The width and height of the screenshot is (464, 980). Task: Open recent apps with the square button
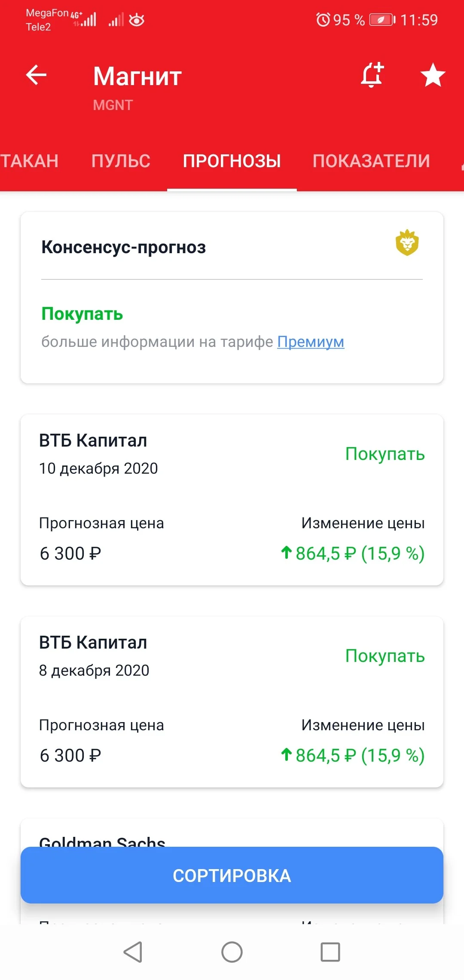[330, 952]
